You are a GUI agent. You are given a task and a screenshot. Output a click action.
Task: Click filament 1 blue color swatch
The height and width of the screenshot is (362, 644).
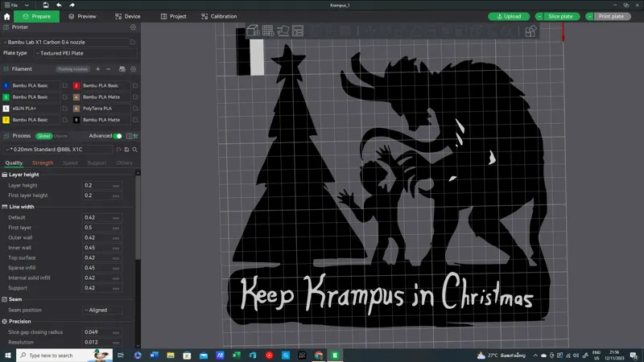coord(6,85)
